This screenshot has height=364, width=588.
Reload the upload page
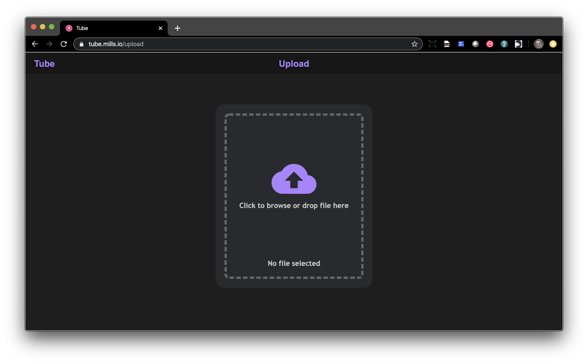pos(64,44)
